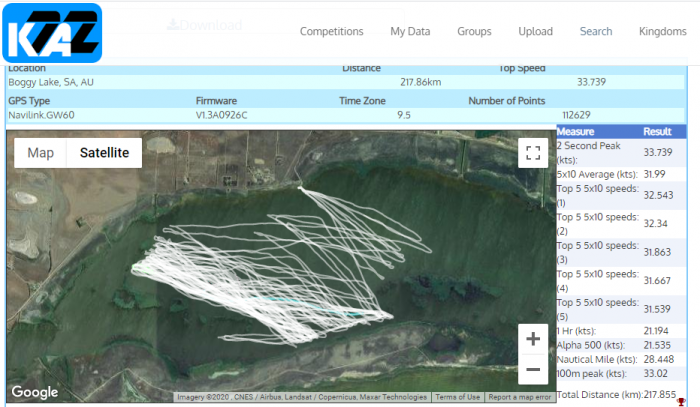Click the Google logo on map
Viewport: 700px width, 407px height.
35,392
